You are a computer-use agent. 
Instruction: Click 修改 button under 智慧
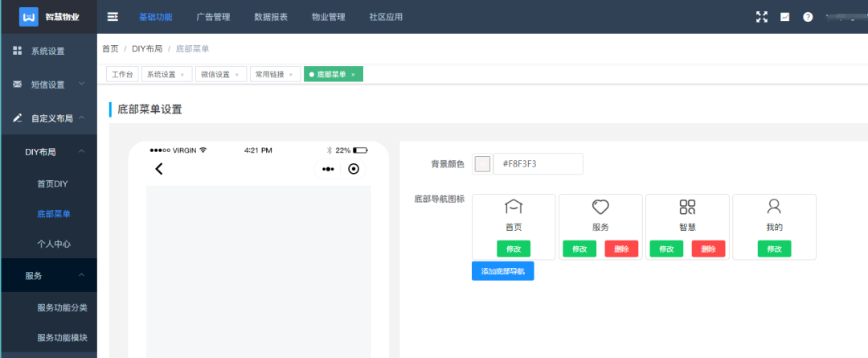tap(666, 249)
